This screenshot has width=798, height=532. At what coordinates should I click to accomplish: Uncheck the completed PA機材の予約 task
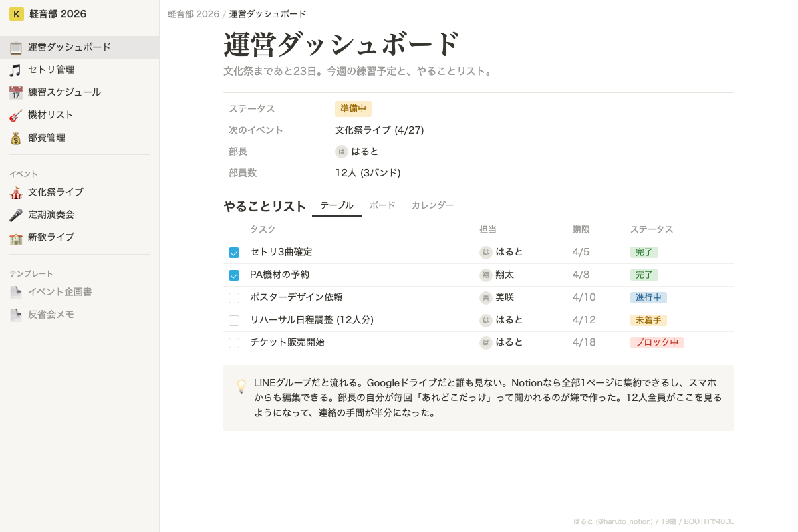pos(234,275)
